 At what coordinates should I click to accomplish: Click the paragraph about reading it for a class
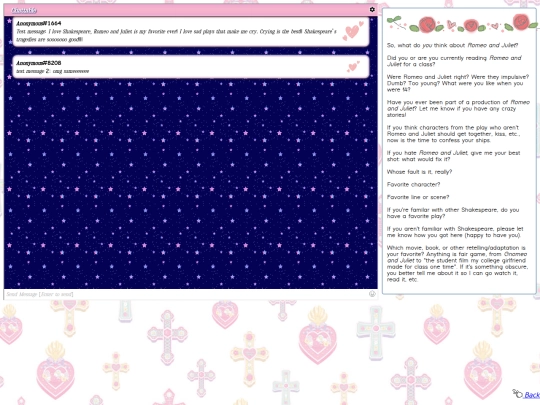[454, 61]
